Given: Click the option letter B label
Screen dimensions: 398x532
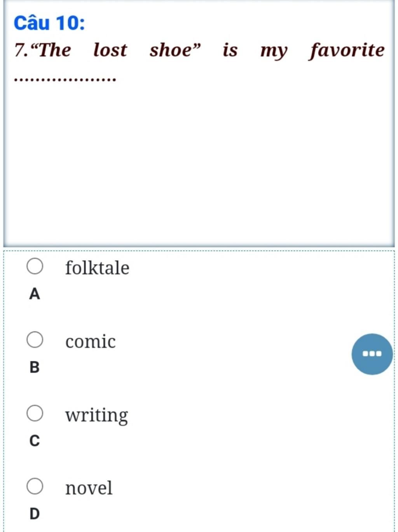Looking at the screenshot, I should (35, 367).
